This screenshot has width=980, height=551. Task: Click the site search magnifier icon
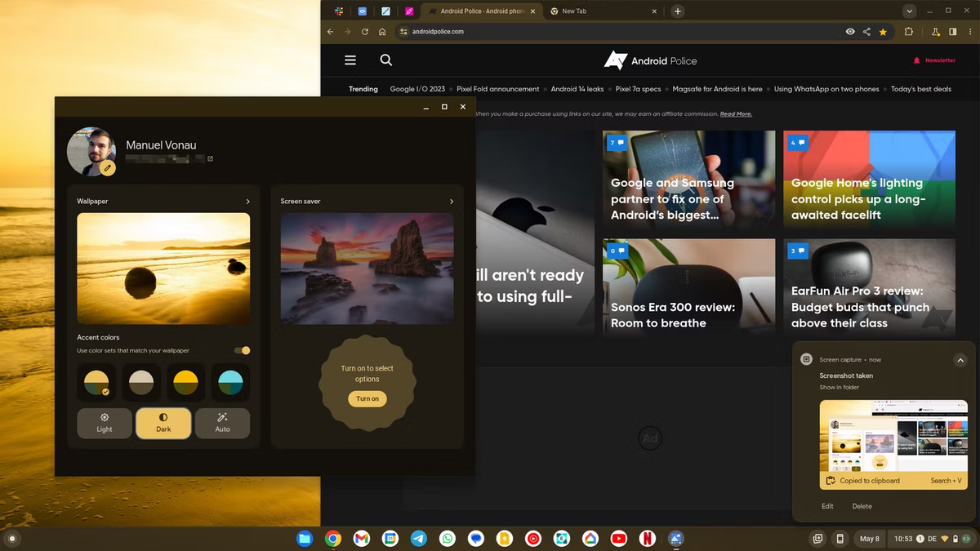386,60
